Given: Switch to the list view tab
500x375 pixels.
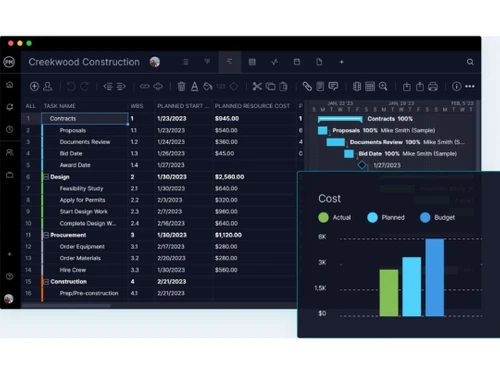Looking at the screenshot, I should pyautogui.click(x=186, y=62).
